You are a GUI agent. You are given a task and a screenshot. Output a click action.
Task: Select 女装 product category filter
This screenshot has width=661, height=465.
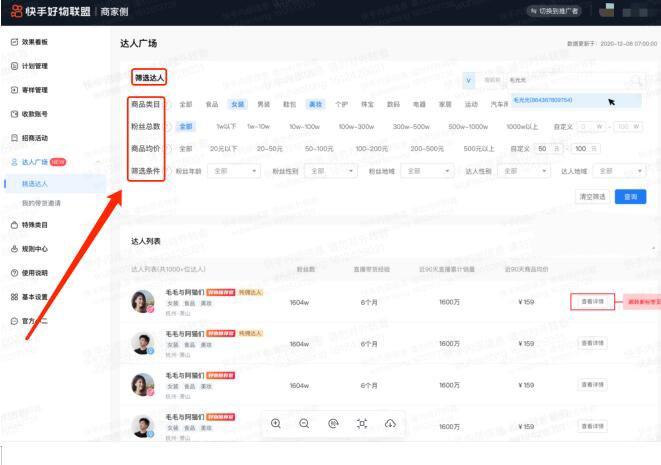click(x=237, y=104)
